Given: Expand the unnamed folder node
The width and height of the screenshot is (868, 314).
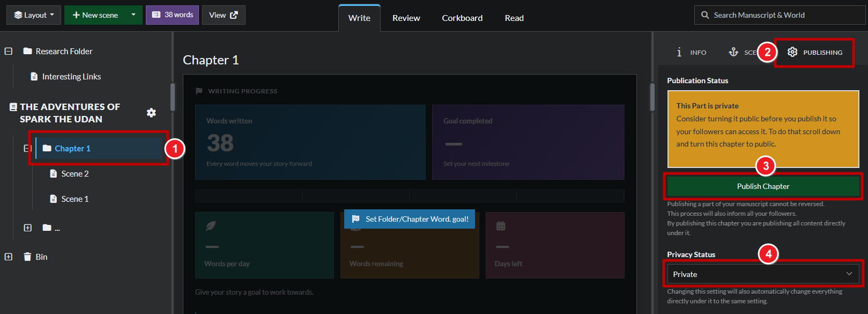Looking at the screenshot, I should coord(28,228).
